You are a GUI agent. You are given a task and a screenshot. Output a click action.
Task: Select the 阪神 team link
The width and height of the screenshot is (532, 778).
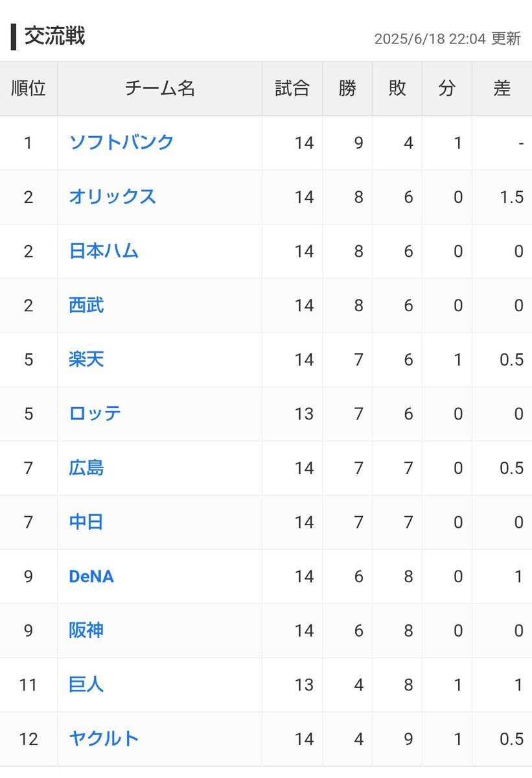(x=86, y=630)
